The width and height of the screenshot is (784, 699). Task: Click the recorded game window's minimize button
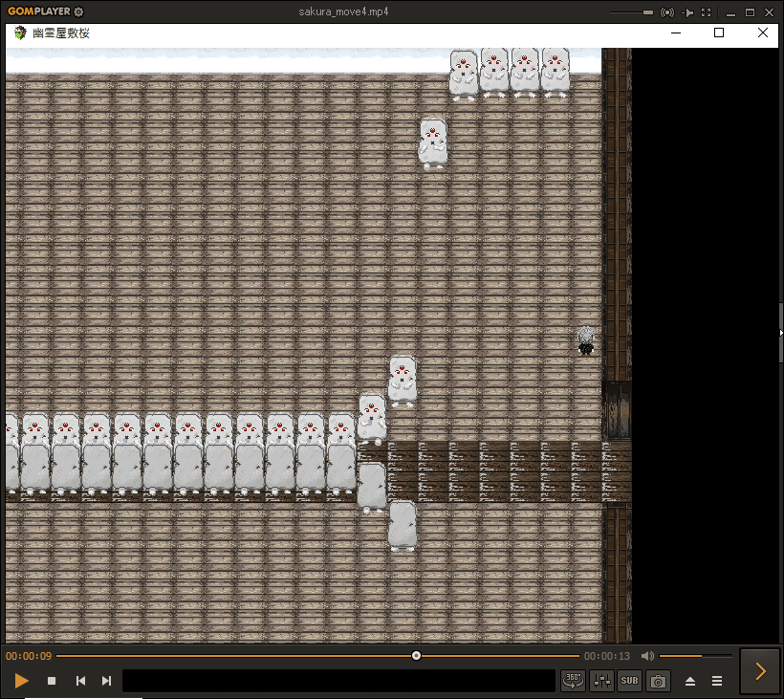tap(676, 33)
